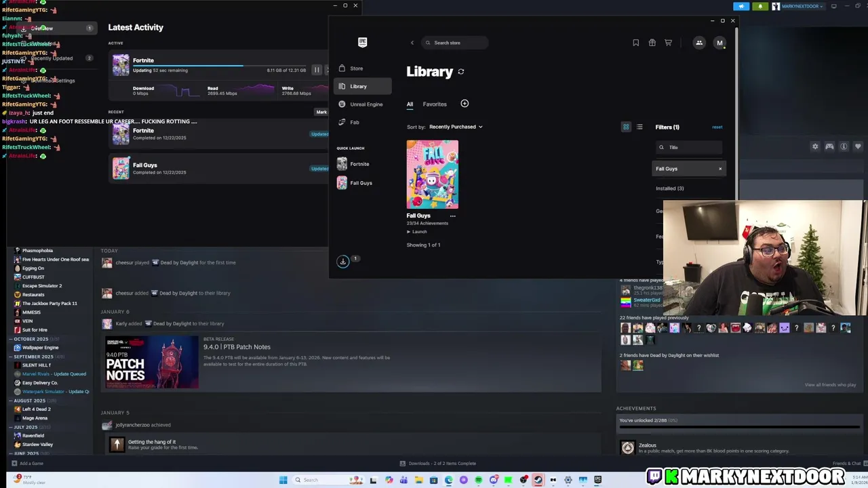Click the Fortnite update progress bar
Image resolution: width=868 pixels, height=488 pixels.
pos(219,66)
